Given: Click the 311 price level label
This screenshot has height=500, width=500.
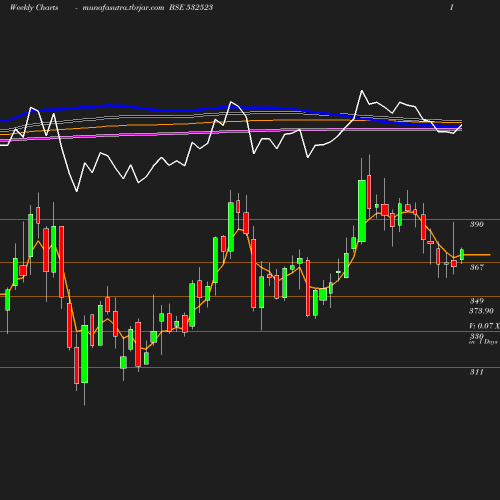Looking at the screenshot, I should point(477,372).
